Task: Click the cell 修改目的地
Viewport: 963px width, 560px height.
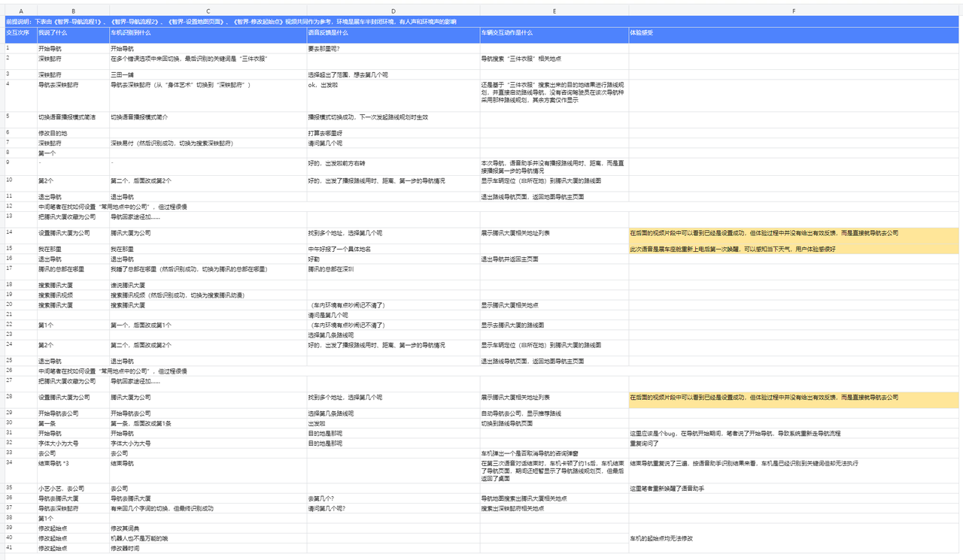Action: [73, 133]
